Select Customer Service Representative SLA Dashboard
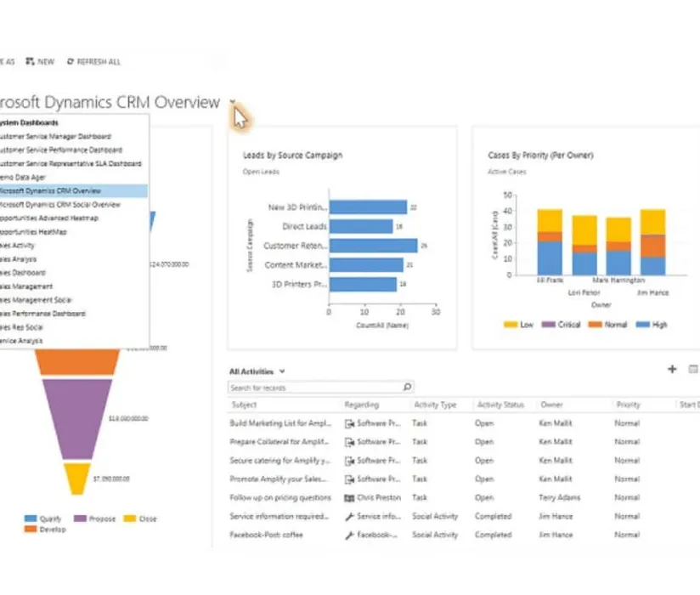 click(x=71, y=163)
